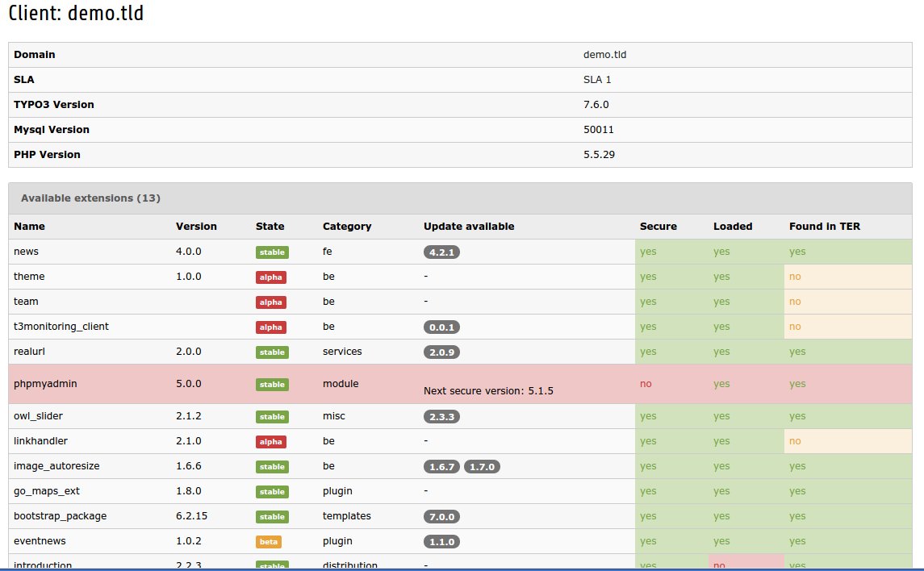Click the stable state label for phpmyadmin
The width and height of the screenshot is (924, 571).
point(272,385)
